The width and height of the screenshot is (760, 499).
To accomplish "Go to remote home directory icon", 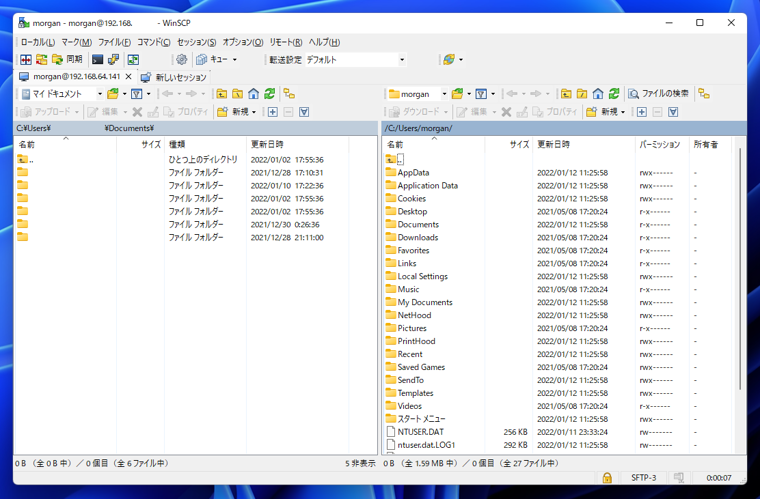I will click(x=598, y=94).
